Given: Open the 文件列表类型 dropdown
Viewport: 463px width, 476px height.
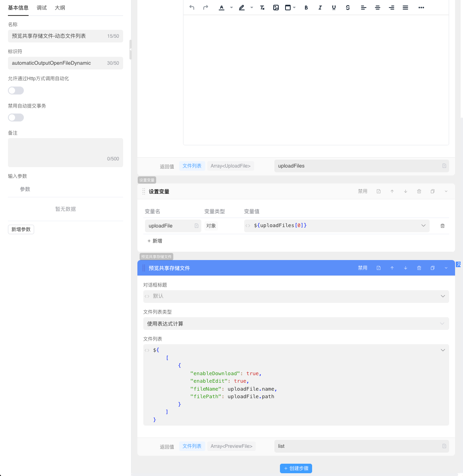Looking at the screenshot, I should pos(296,324).
